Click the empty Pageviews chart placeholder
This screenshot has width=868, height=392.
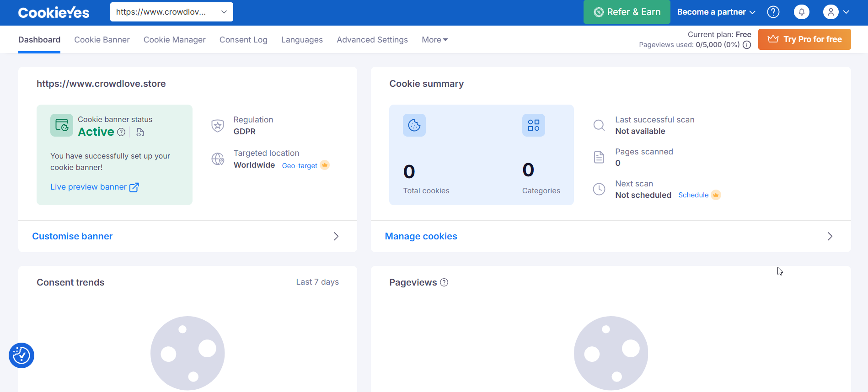point(611,353)
